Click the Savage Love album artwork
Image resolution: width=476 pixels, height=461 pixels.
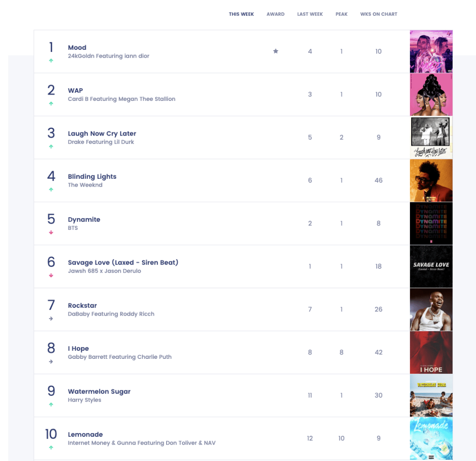tap(431, 266)
